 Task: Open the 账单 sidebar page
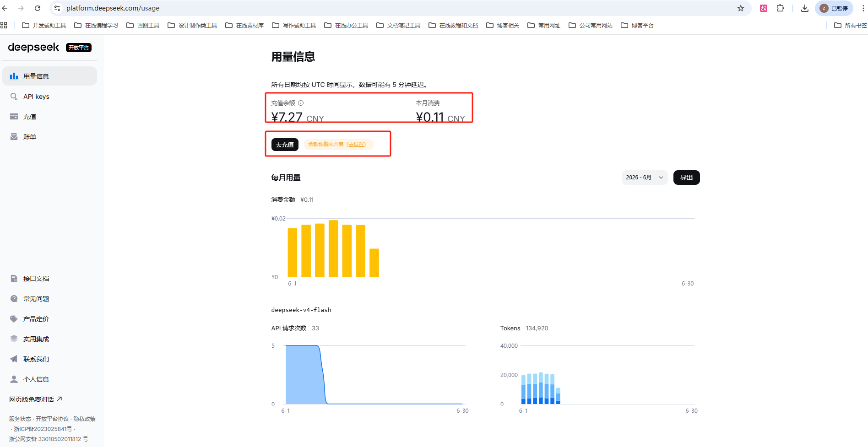click(49, 137)
